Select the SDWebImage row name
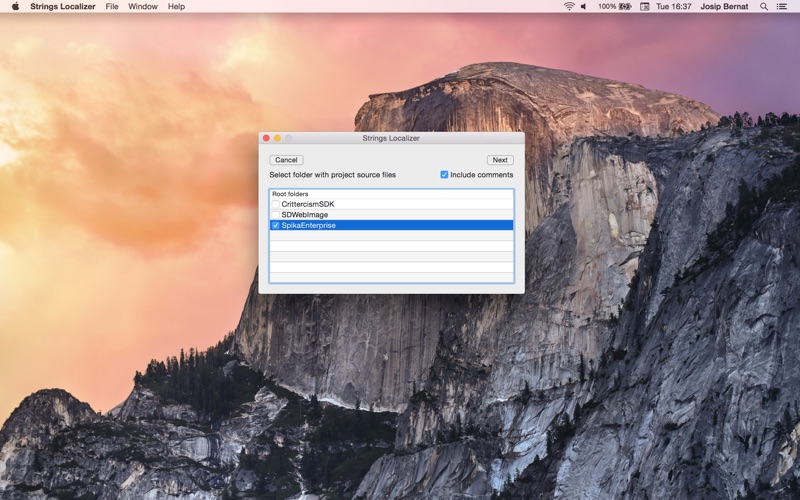Viewport: 800px width, 500px height. [x=305, y=215]
